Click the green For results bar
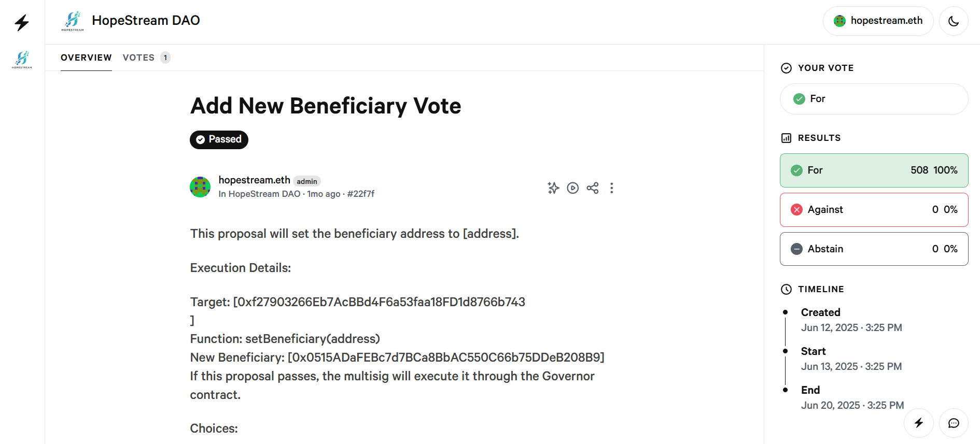Viewport: 980px width, 444px height. point(874,170)
